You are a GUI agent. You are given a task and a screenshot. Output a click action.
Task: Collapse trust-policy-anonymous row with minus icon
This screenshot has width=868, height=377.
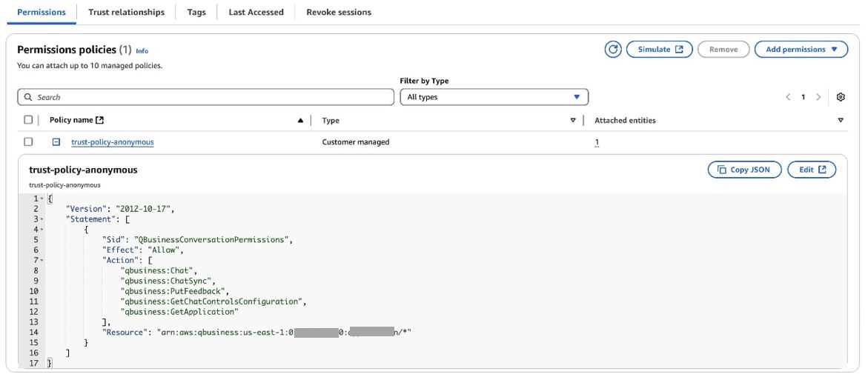pyautogui.click(x=56, y=142)
